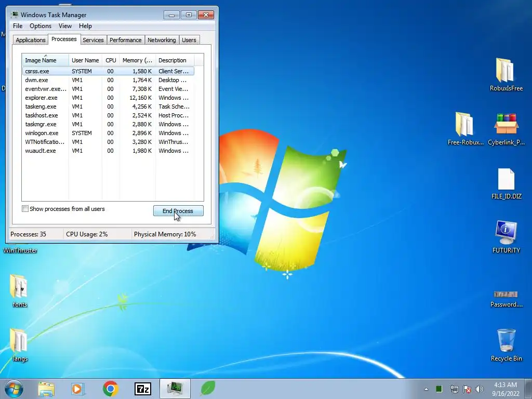Switch to the Users tab

pos(189,40)
